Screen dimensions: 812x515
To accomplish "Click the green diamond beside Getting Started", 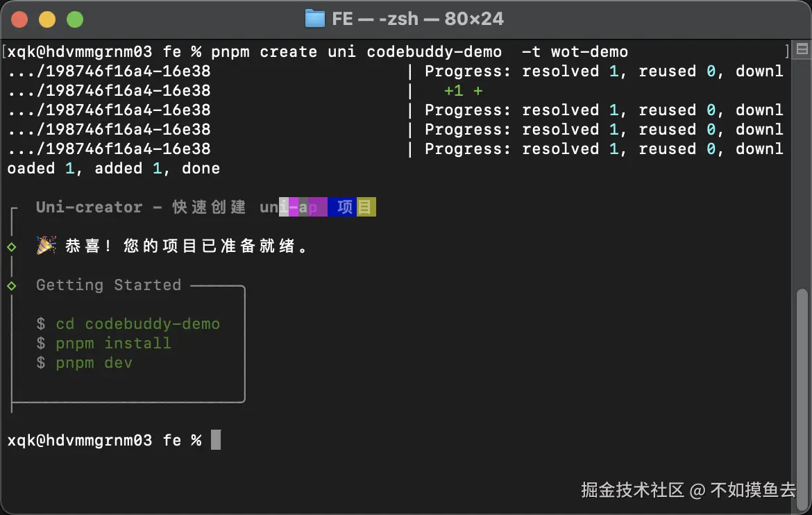I will [x=11, y=285].
